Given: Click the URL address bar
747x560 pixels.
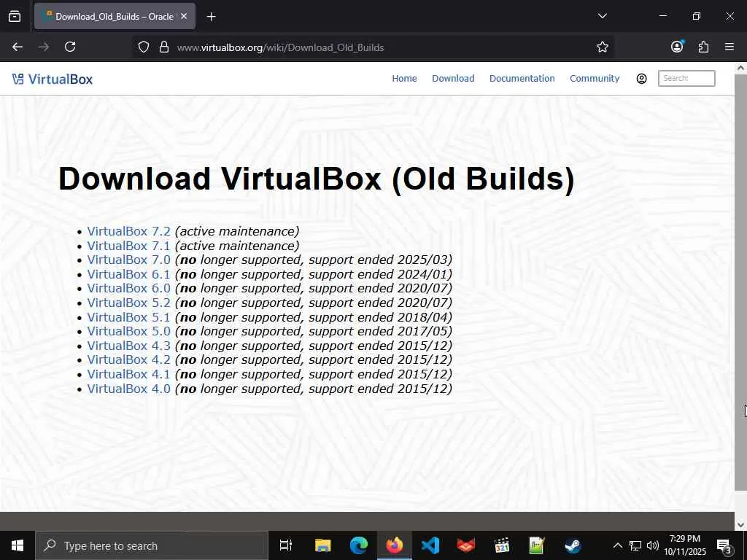Looking at the screenshot, I should [x=374, y=47].
